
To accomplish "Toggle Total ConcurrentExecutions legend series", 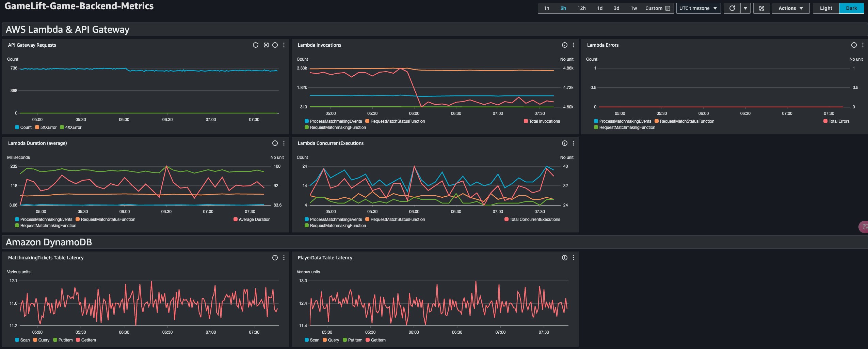I will (x=532, y=219).
